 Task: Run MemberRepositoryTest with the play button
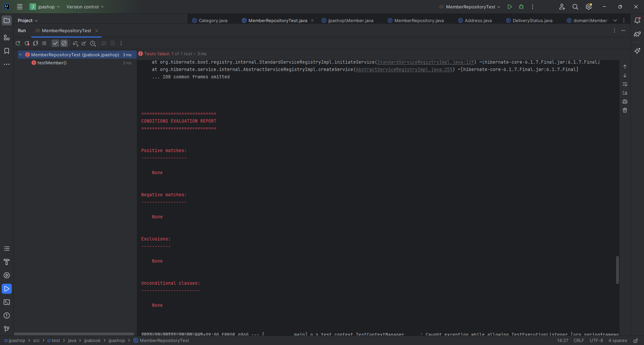coord(510,7)
